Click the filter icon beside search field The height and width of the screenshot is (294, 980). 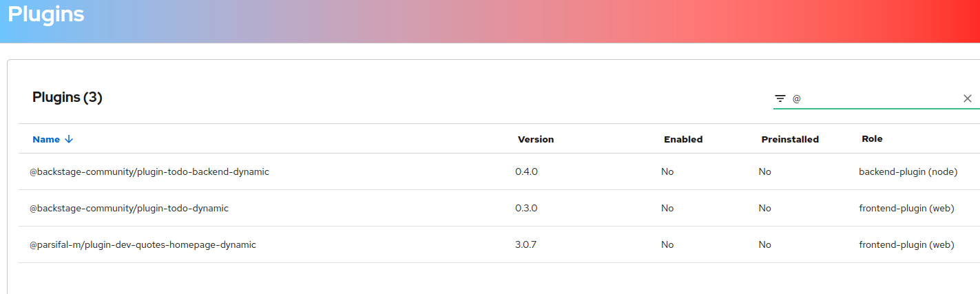coord(780,98)
